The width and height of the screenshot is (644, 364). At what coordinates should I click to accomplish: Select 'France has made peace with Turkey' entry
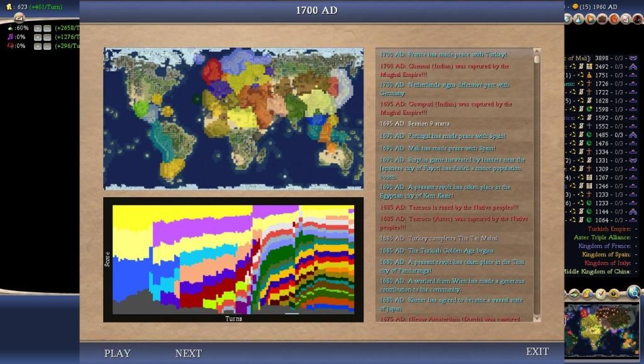tap(454, 54)
